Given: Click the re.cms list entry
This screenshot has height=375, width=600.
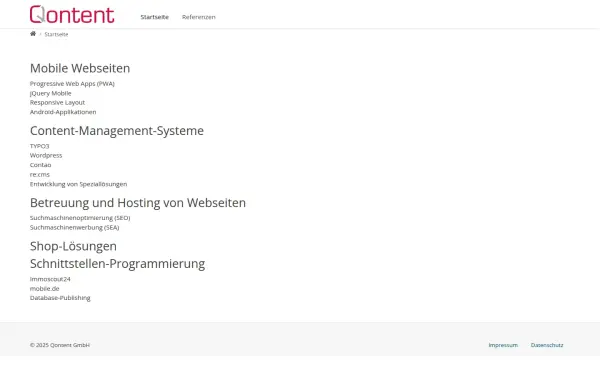Looking at the screenshot, I should coord(40,174).
